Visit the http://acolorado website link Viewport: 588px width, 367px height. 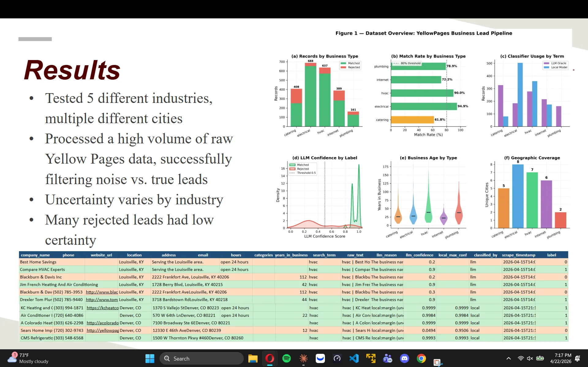coord(103,323)
